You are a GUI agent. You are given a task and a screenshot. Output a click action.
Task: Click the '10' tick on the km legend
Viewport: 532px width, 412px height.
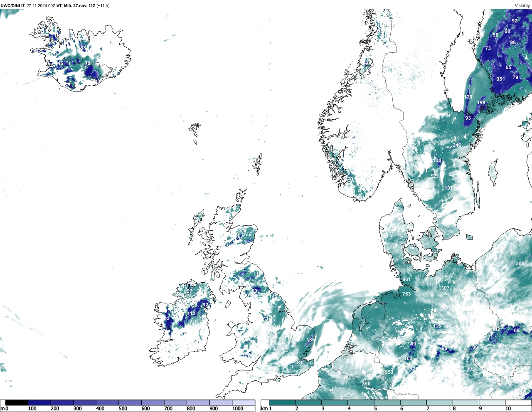(508, 409)
